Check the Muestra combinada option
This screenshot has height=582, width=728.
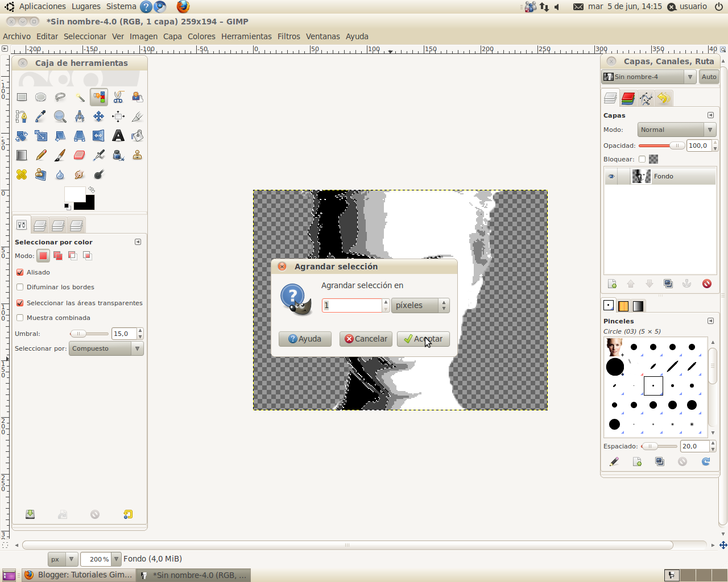(x=19, y=318)
